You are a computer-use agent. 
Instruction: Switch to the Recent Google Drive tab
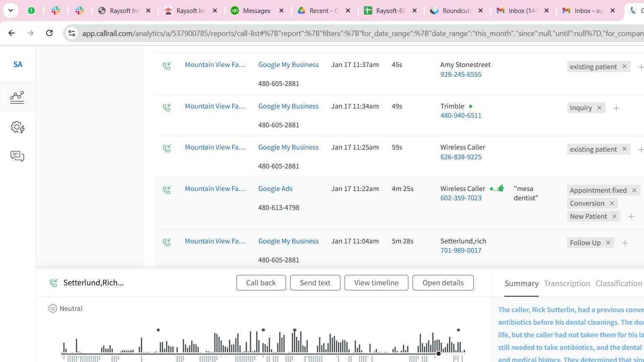point(324,11)
